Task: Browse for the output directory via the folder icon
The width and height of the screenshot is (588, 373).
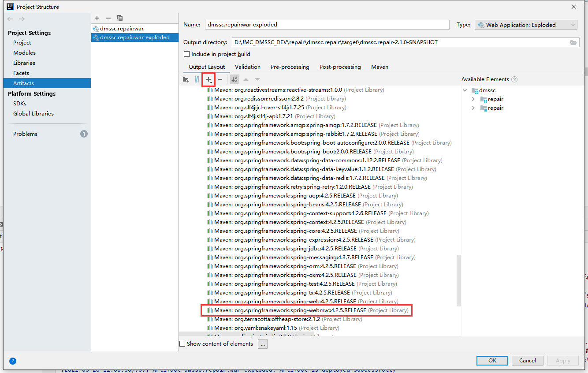Action: pos(573,42)
